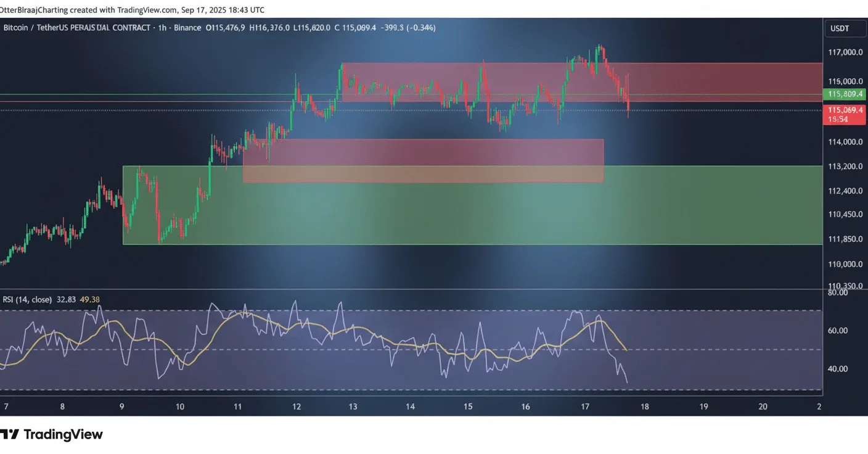This screenshot has width=868, height=454.
Task: Click the 111,850.0 price axis label
Action: [845, 239]
